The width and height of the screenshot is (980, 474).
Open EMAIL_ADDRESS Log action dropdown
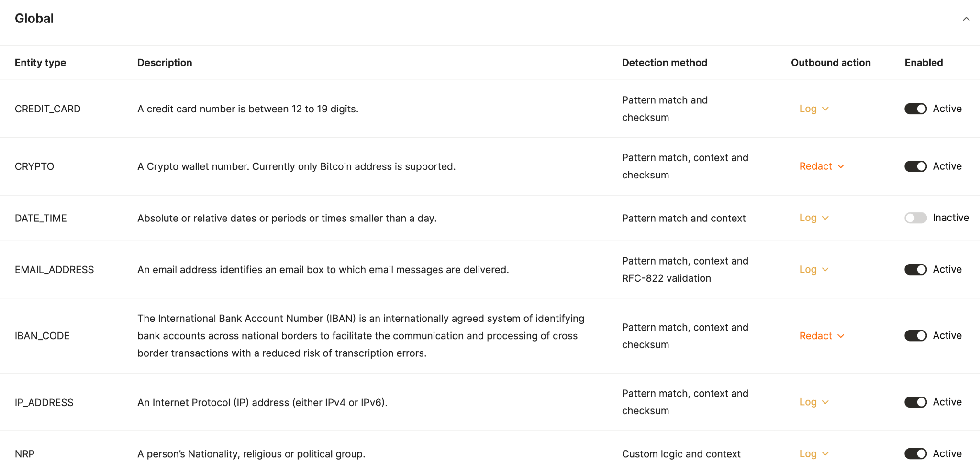[x=814, y=270]
